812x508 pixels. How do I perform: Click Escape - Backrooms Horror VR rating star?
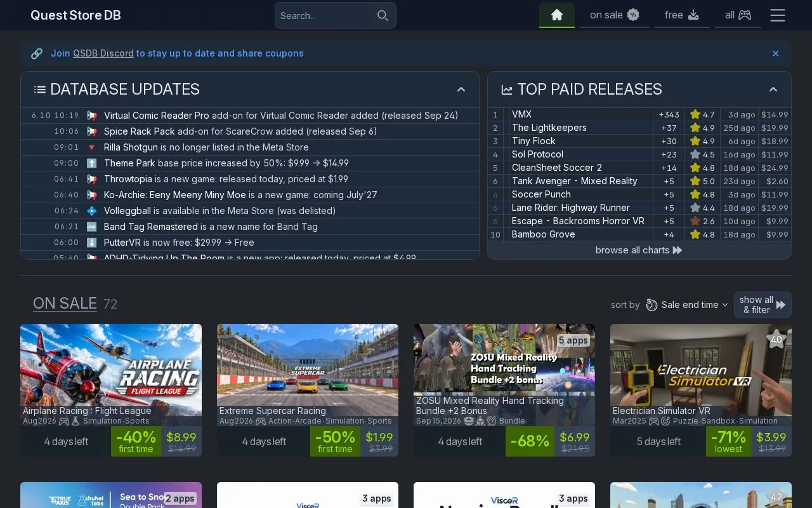tap(695, 221)
